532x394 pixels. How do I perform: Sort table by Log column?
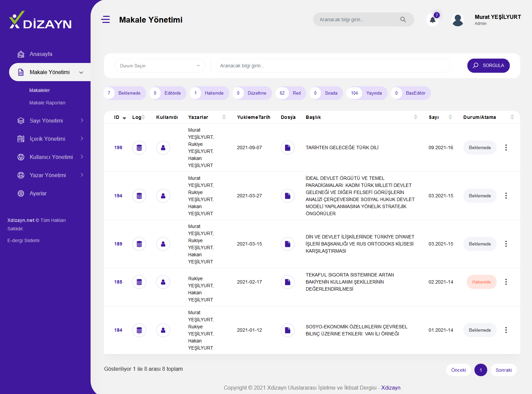139,117
